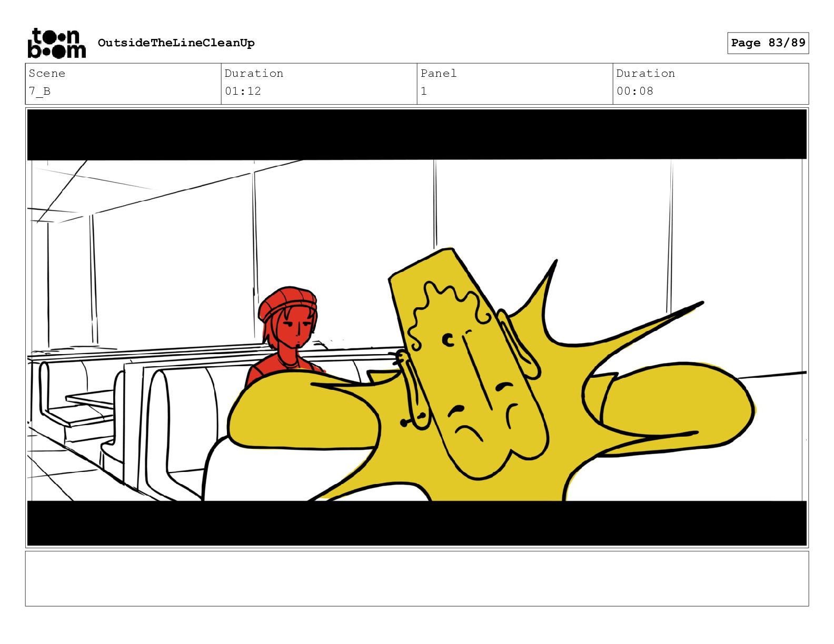Click the Toon Boom logo
This screenshot has width=834, height=644.
point(56,43)
